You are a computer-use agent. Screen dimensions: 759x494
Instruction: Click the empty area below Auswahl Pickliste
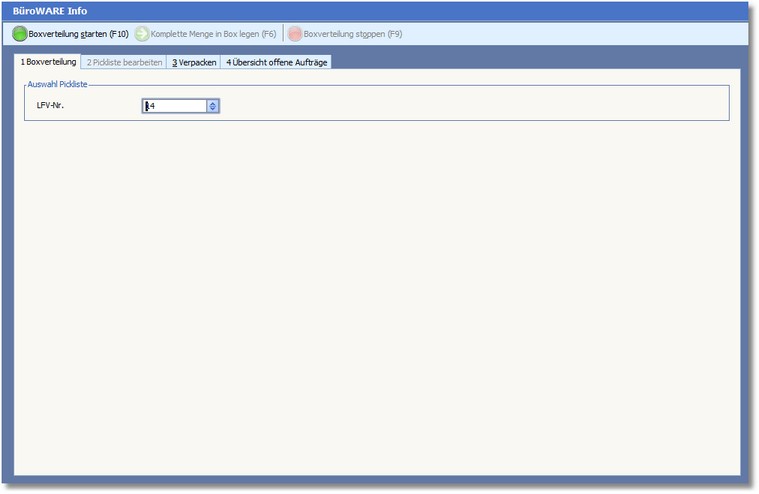point(376,300)
